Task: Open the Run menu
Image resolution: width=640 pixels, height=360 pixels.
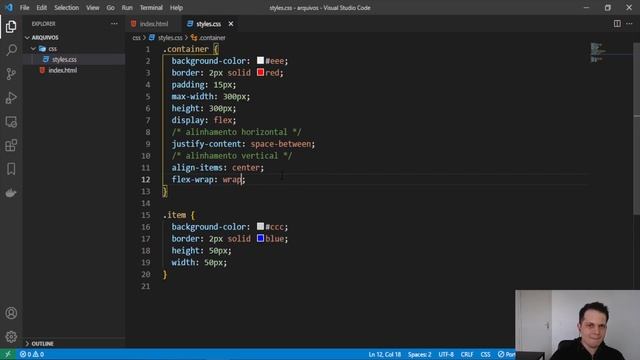Action: [127, 8]
